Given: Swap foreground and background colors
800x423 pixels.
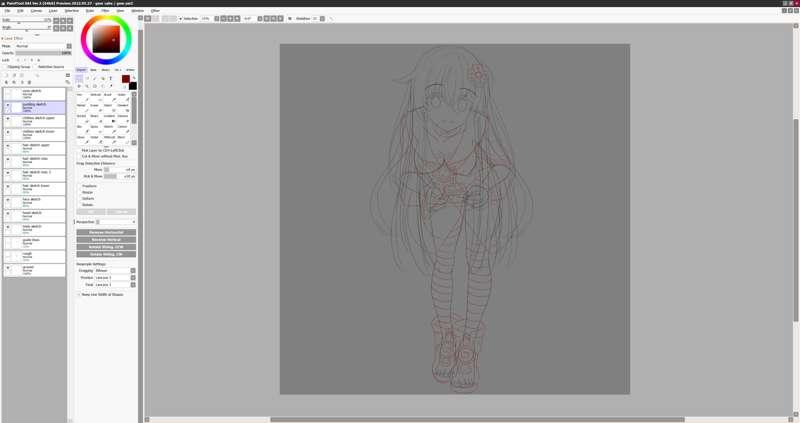Looking at the screenshot, I should pos(134,78).
